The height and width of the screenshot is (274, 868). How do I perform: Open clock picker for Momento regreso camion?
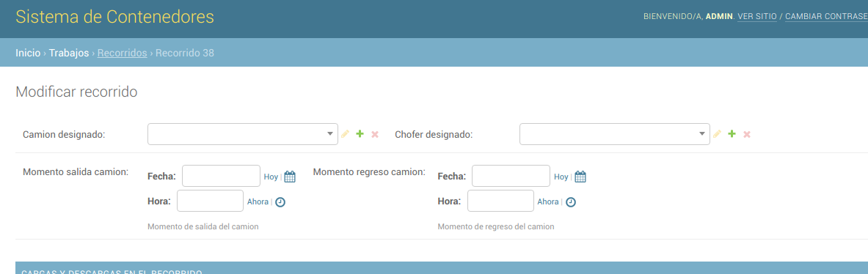571,202
